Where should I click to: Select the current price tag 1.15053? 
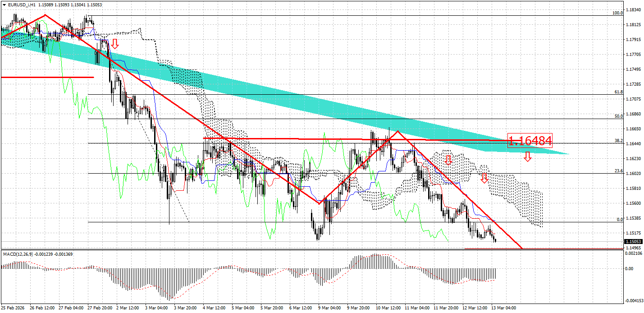633,242
